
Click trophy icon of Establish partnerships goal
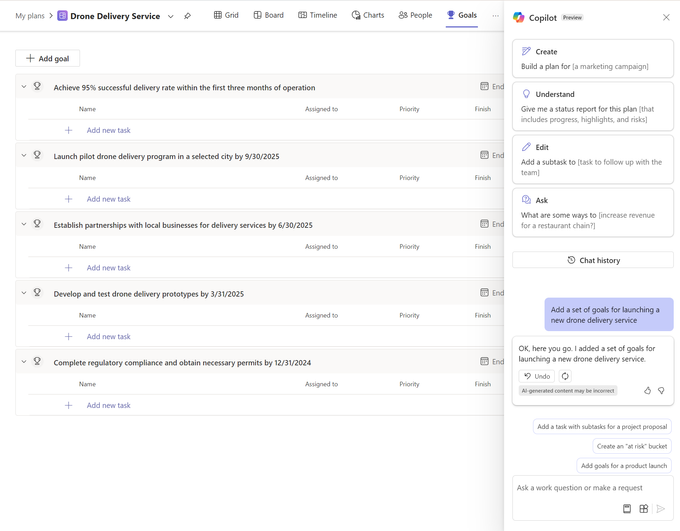[37, 224]
